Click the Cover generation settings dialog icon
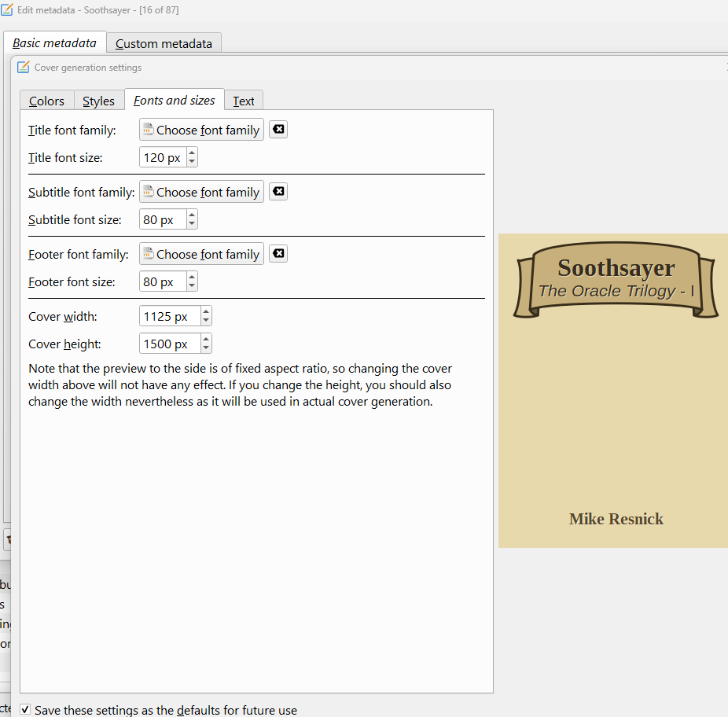This screenshot has width=728, height=717. click(x=24, y=67)
